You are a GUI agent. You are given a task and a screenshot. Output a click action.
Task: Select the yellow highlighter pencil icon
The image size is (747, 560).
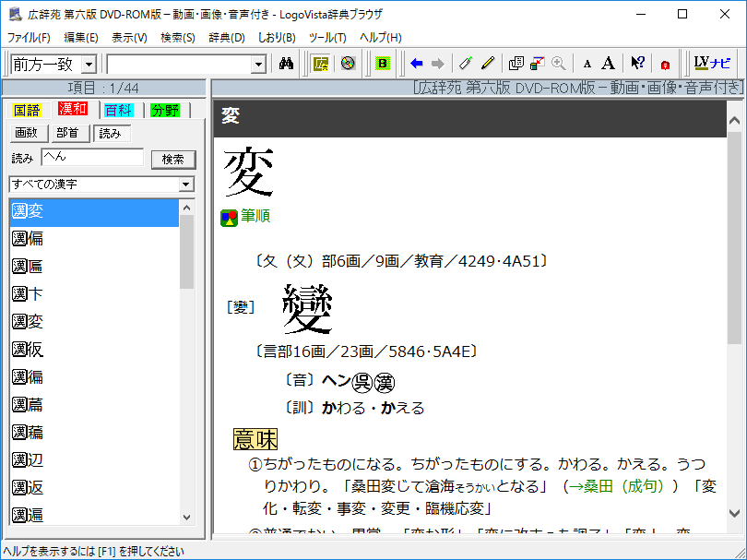coord(488,64)
